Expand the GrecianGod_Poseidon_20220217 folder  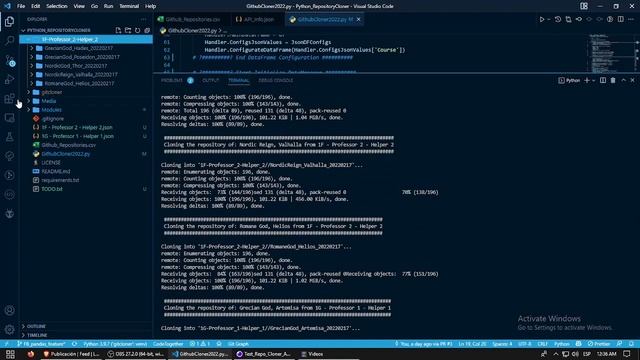(86, 57)
